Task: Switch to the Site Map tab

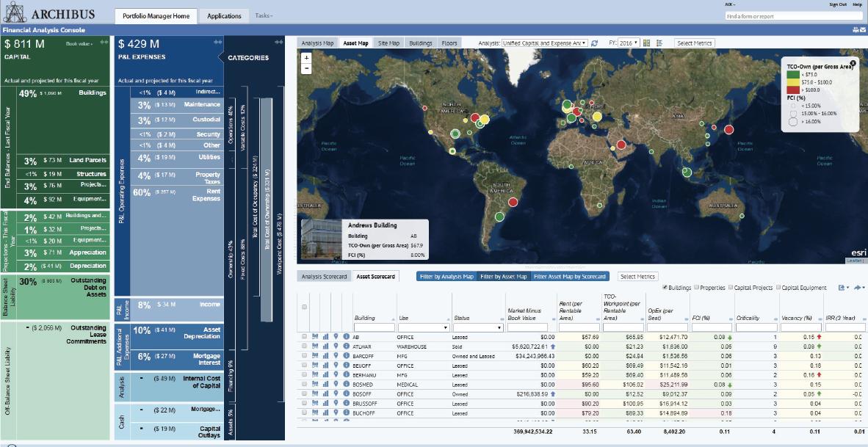Action: 388,43
